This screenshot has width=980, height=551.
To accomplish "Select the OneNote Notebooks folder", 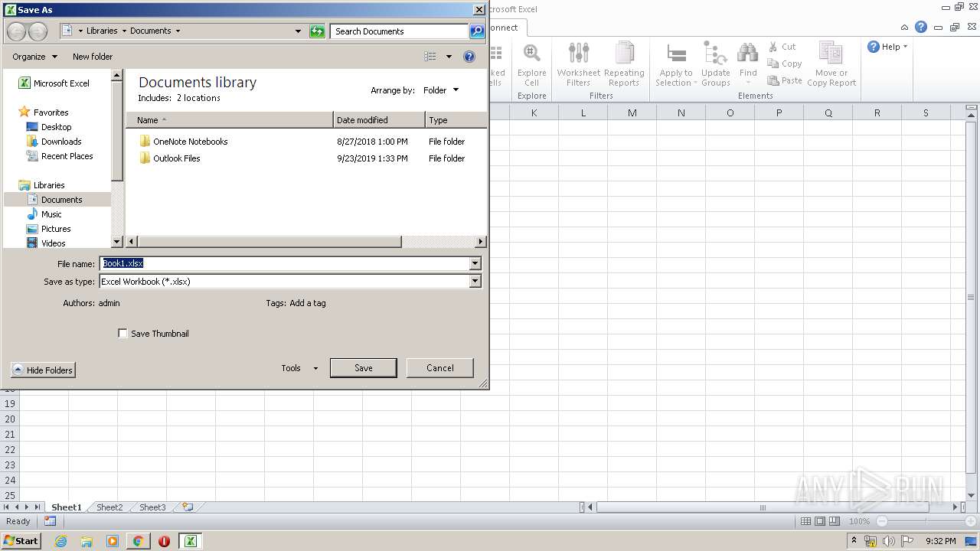I will pyautogui.click(x=184, y=142).
